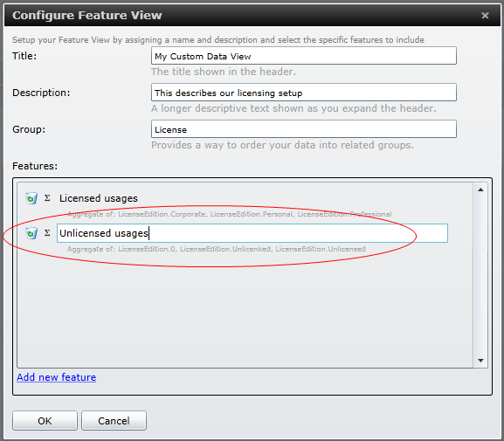Click the Cancel button
The width and height of the screenshot is (504, 441).
pos(114,420)
